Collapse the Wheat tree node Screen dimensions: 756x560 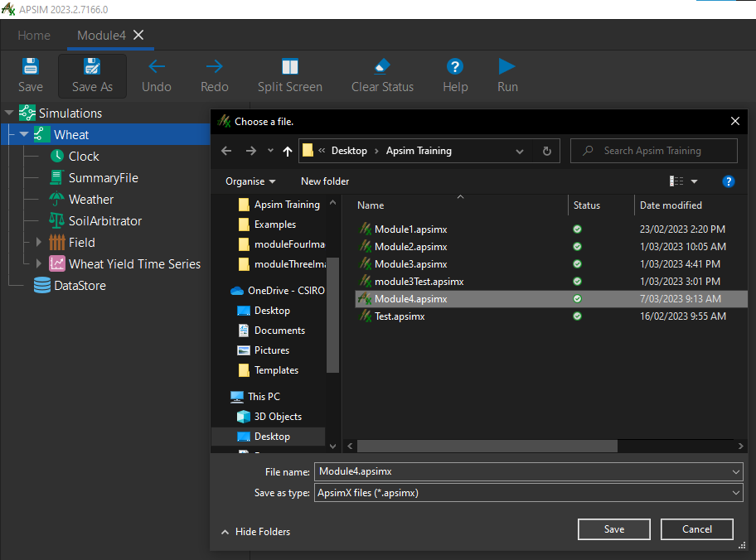click(24, 134)
